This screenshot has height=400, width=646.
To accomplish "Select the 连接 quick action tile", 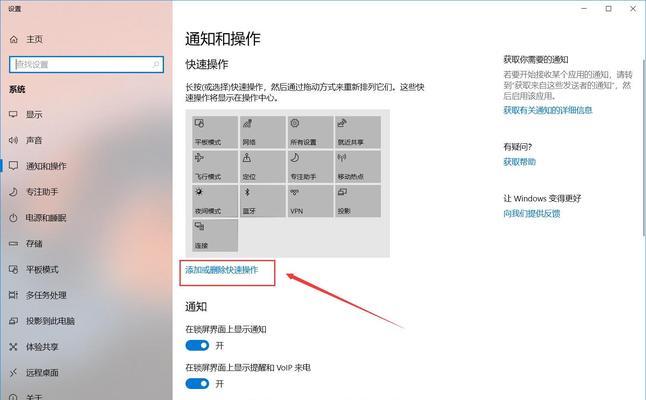I will tap(215, 235).
